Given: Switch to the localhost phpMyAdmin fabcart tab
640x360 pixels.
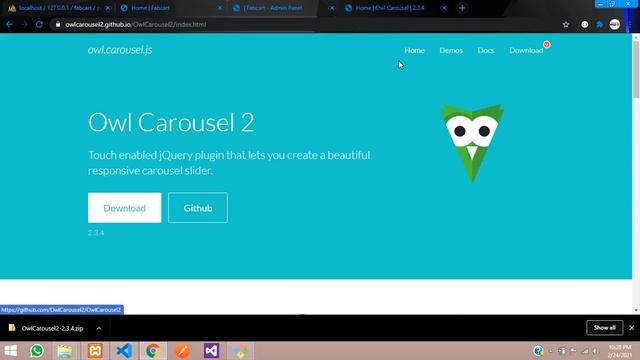Looking at the screenshot, I should pos(59,8).
